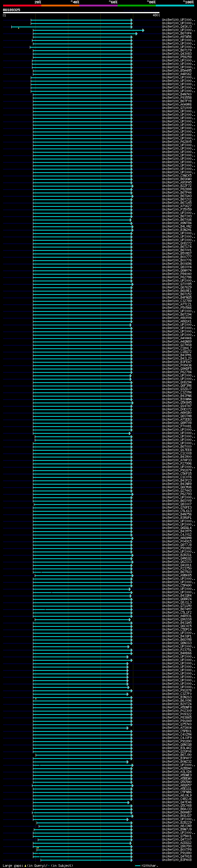Click the red 20% identity color band
The width and height of the screenshot is (197, 868).
22,6
